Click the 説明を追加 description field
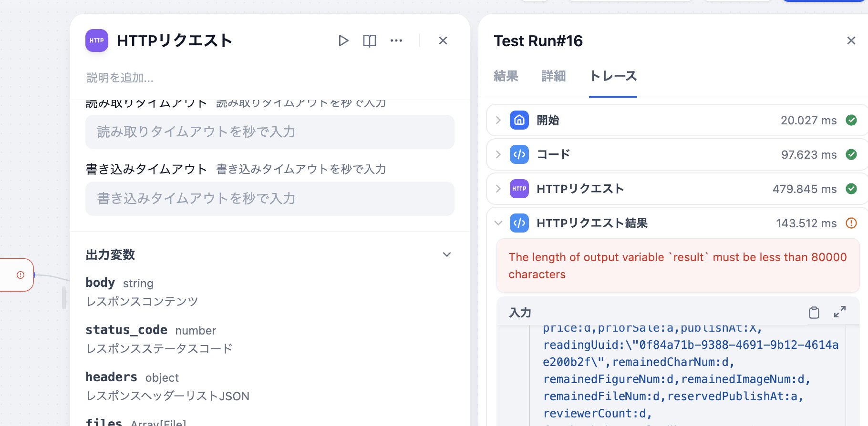Screen dimensions: 868x426 [120, 78]
